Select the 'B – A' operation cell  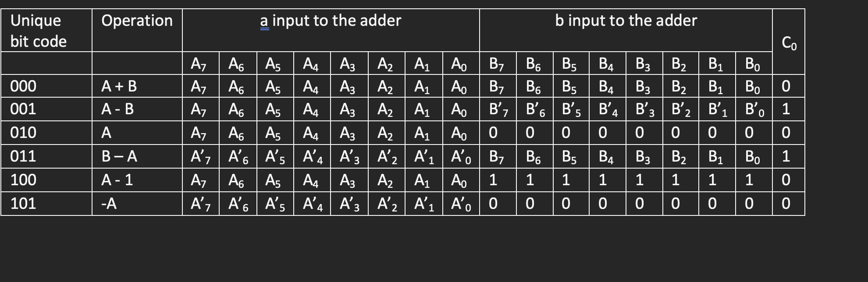coord(137,156)
